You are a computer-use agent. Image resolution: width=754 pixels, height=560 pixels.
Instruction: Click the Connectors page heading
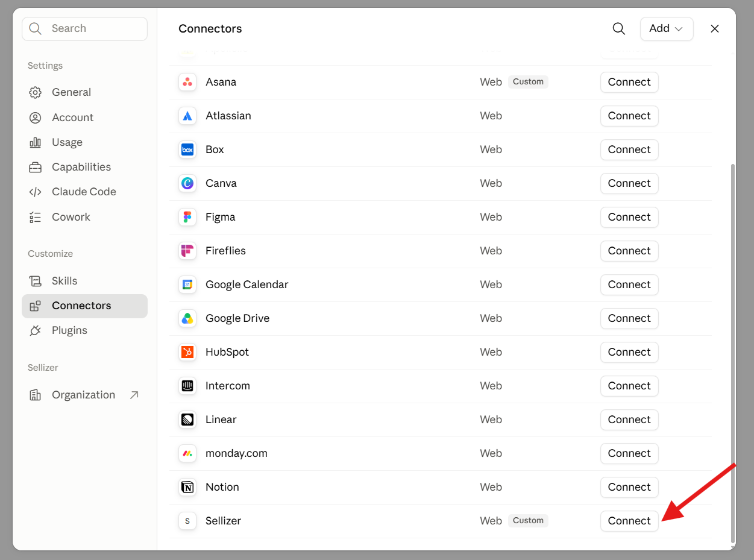pyautogui.click(x=210, y=29)
